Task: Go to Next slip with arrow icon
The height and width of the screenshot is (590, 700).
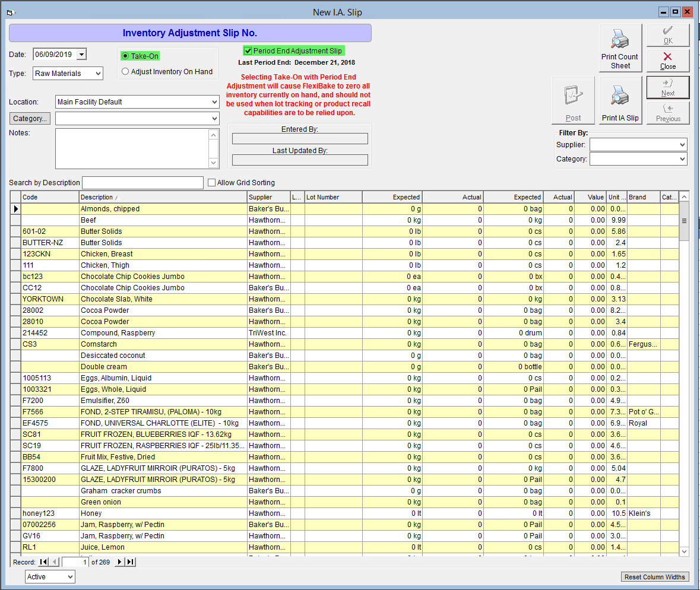Action: coord(668,87)
